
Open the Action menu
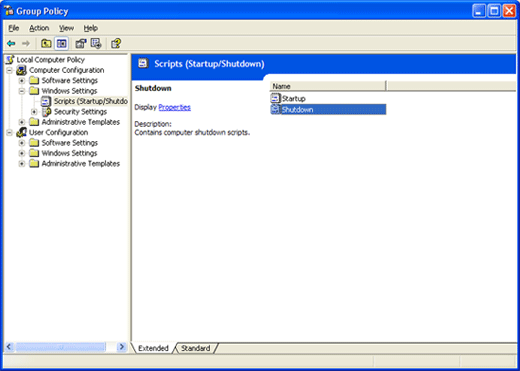[x=39, y=28]
